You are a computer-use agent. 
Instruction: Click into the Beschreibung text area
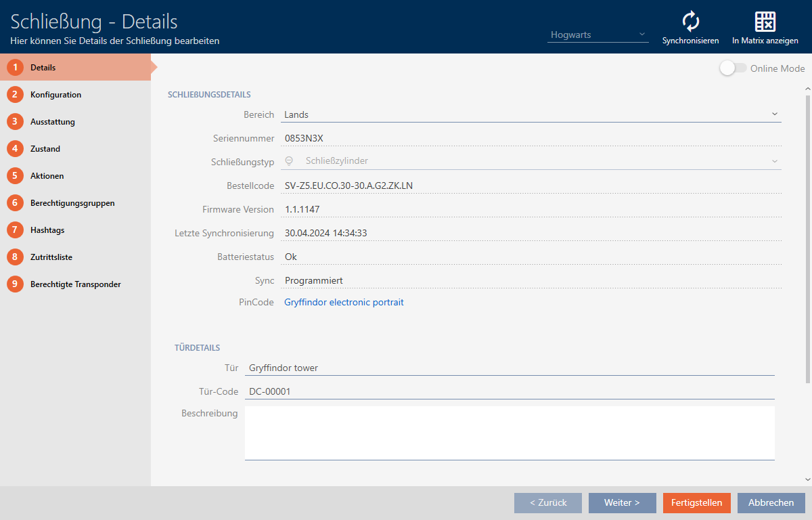pyautogui.click(x=509, y=433)
